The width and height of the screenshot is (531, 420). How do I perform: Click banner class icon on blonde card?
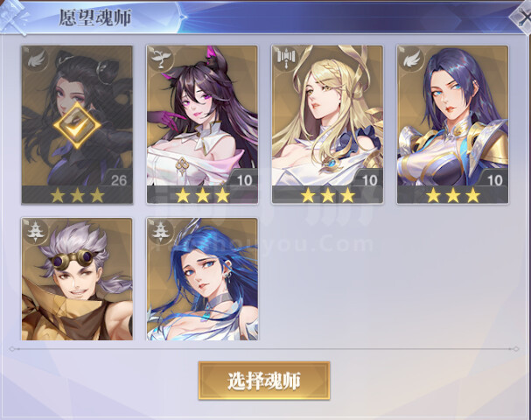point(287,59)
